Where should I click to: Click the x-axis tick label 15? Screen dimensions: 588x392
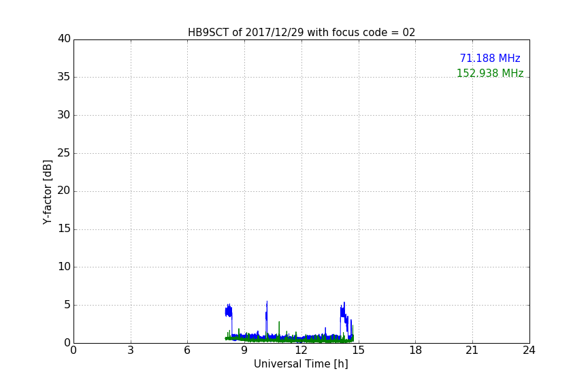[x=358, y=350]
